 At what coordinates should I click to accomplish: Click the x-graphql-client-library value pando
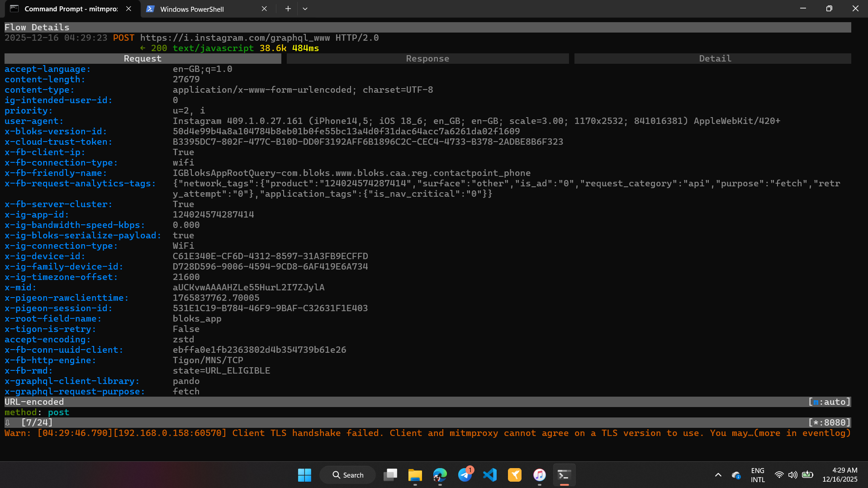pyautogui.click(x=186, y=381)
